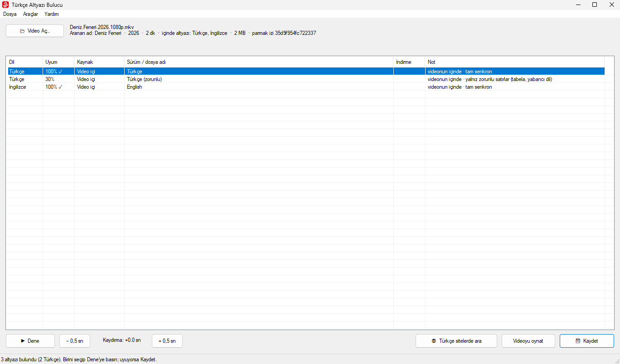
Task: Open the Dosya menu
Action: (10, 14)
